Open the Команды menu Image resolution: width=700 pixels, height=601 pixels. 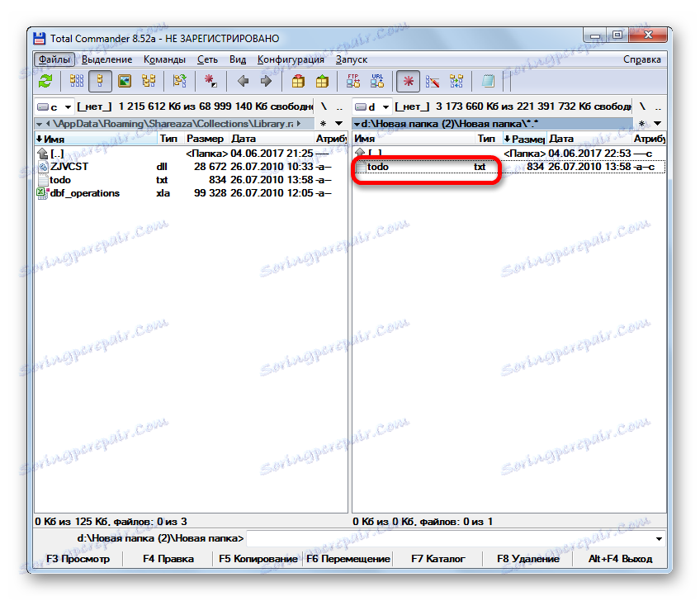pos(164,59)
